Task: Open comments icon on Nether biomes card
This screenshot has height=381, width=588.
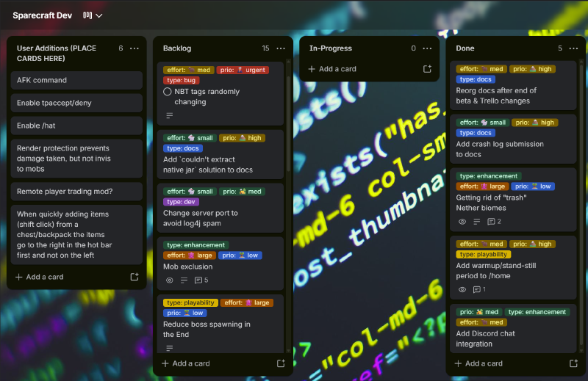Action: pos(494,222)
